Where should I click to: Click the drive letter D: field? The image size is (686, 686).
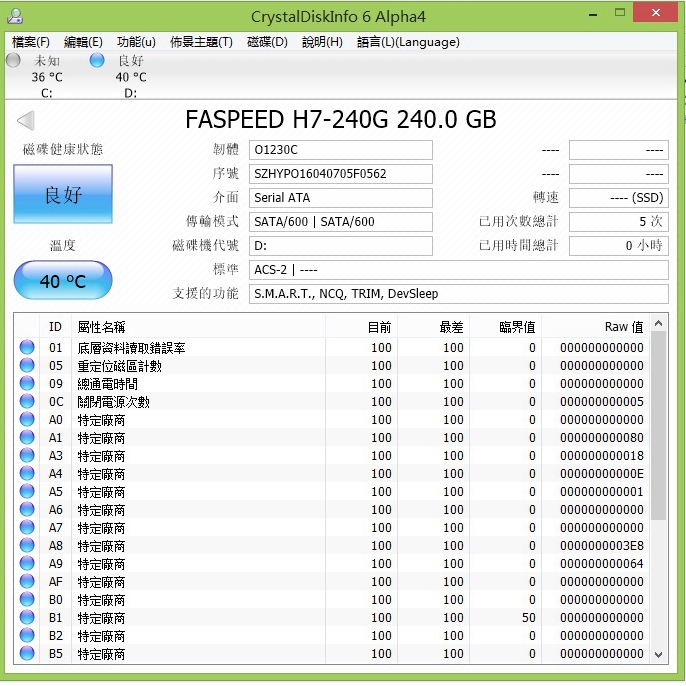point(341,246)
